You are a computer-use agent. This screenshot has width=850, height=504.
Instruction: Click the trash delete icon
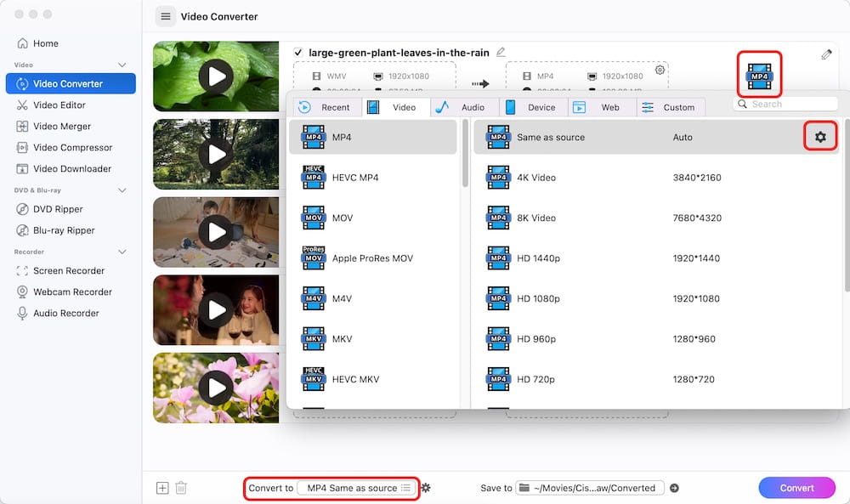click(181, 488)
